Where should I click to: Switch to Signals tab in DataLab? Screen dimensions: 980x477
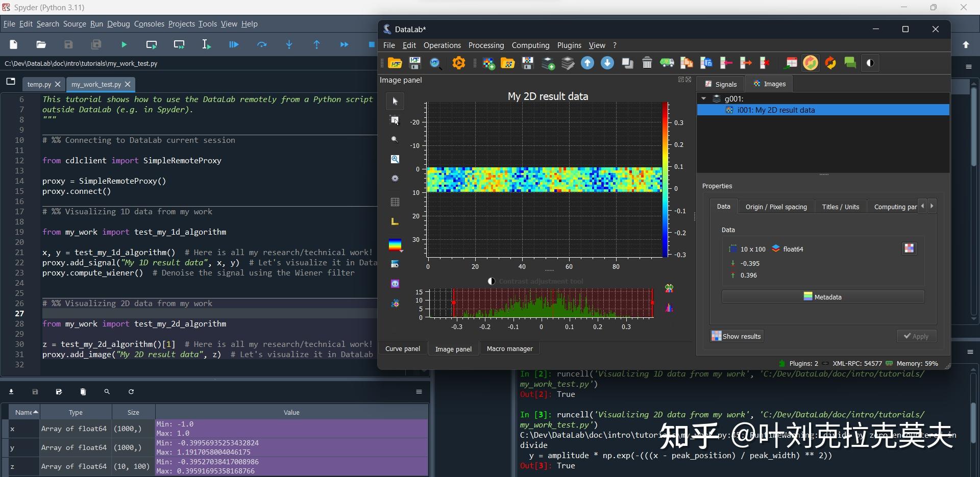click(721, 84)
